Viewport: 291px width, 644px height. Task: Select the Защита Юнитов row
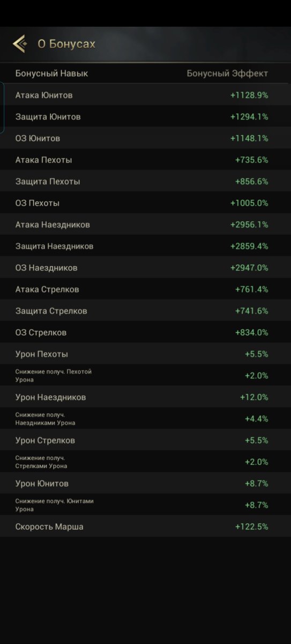(x=145, y=116)
